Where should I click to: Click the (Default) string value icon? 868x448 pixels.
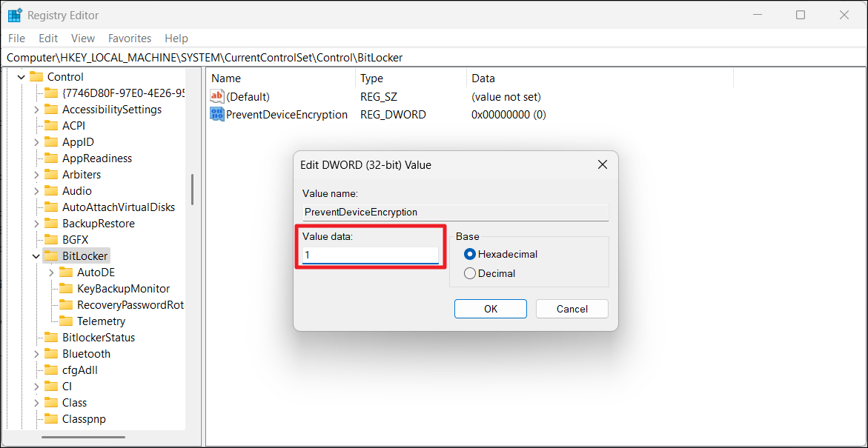click(x=216, y=97)
